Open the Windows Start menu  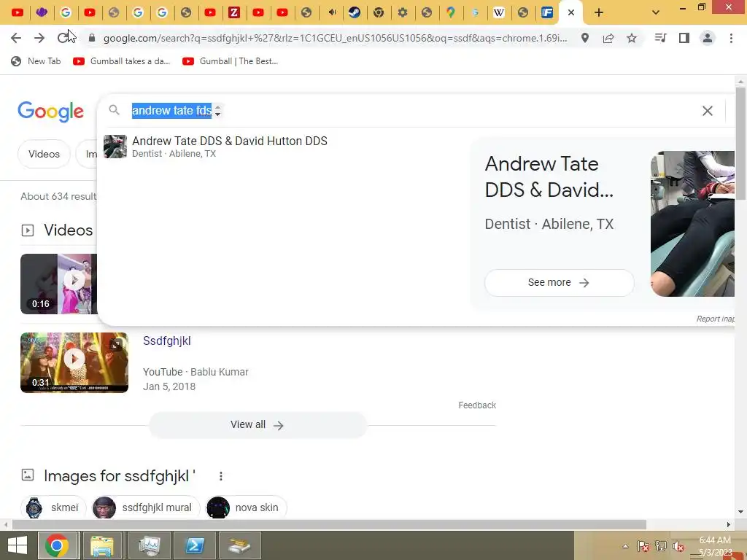[x=18, y=545]
